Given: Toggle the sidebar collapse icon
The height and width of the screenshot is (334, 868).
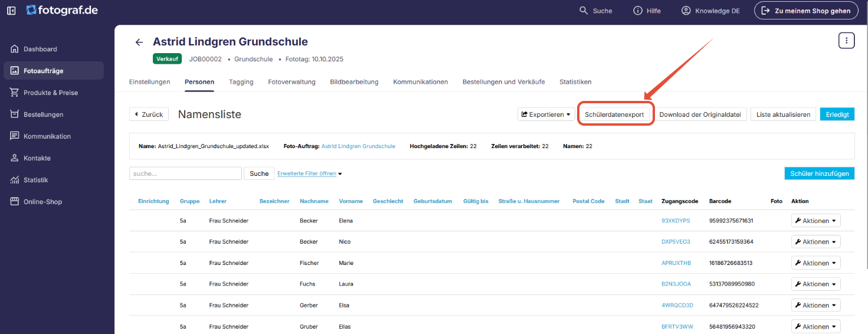Looking at the screenshot, I should point(11,11).
